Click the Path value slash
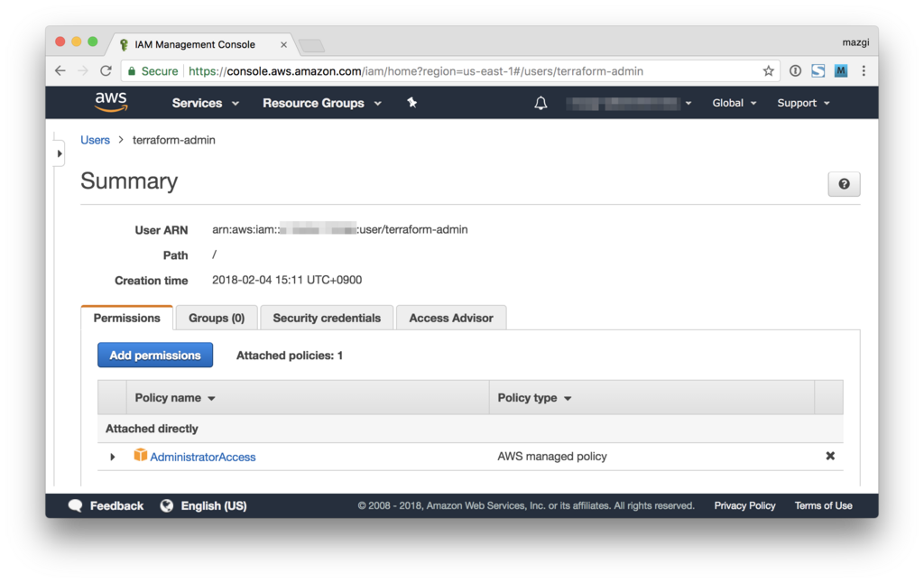The height and width of the screenshot is (583, 924). [x=215, y=254]
